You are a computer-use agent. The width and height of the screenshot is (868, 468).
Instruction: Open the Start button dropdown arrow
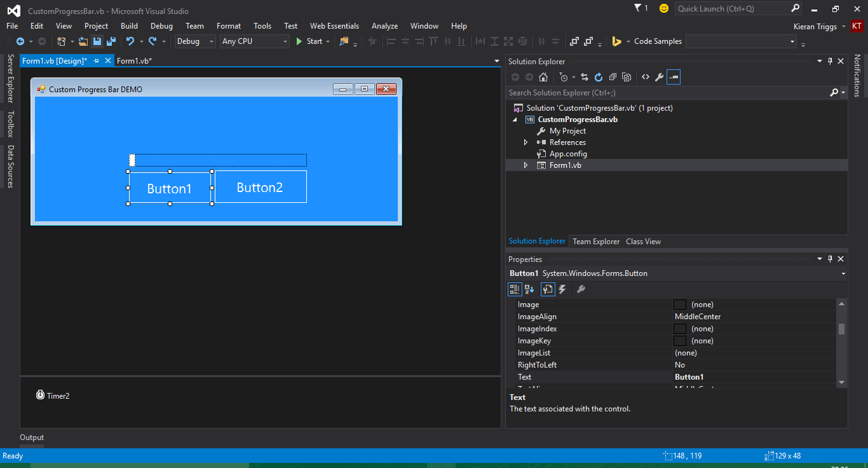click(x=328, y=41)
